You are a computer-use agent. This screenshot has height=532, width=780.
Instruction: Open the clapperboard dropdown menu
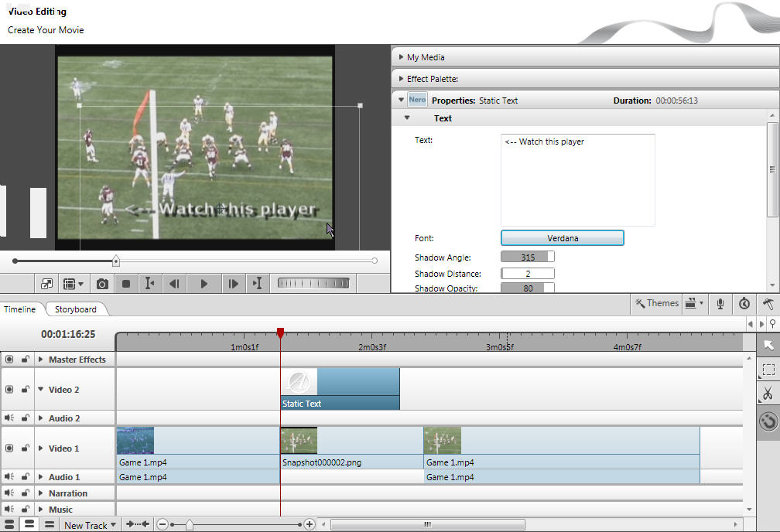(694, 303)
